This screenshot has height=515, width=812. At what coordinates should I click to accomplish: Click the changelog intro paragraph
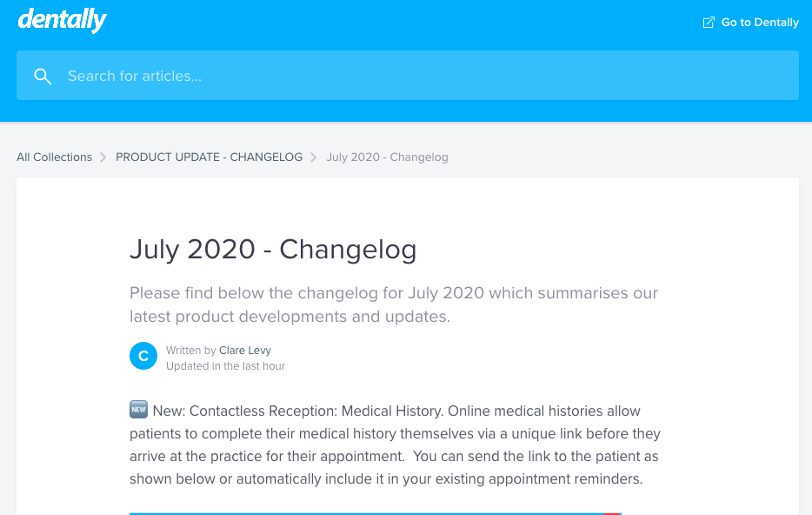tap(393, 304)
